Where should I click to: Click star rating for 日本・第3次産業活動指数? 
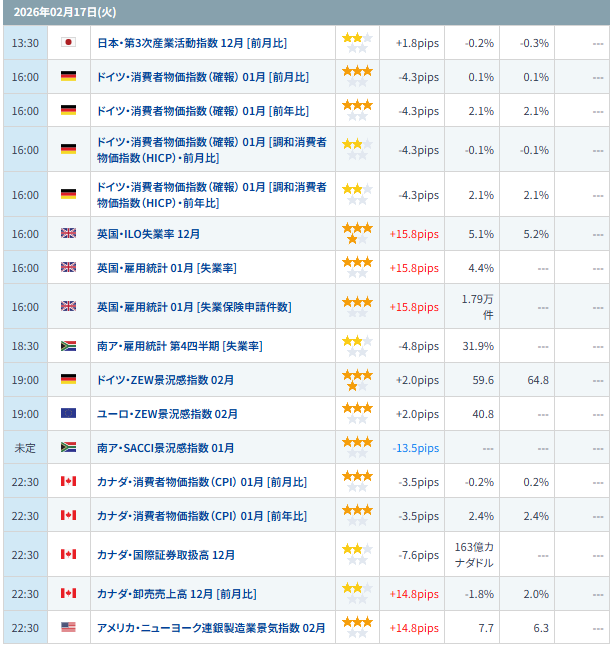[357, 43]
